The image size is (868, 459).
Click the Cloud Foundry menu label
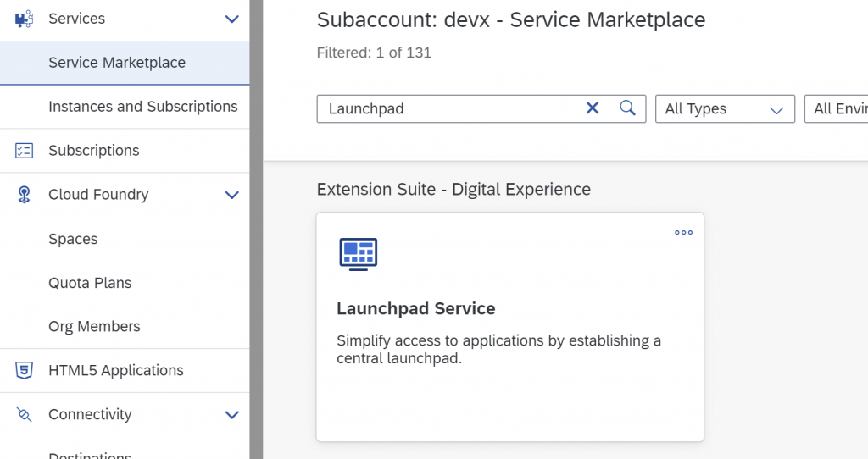(x=98, y=195)
